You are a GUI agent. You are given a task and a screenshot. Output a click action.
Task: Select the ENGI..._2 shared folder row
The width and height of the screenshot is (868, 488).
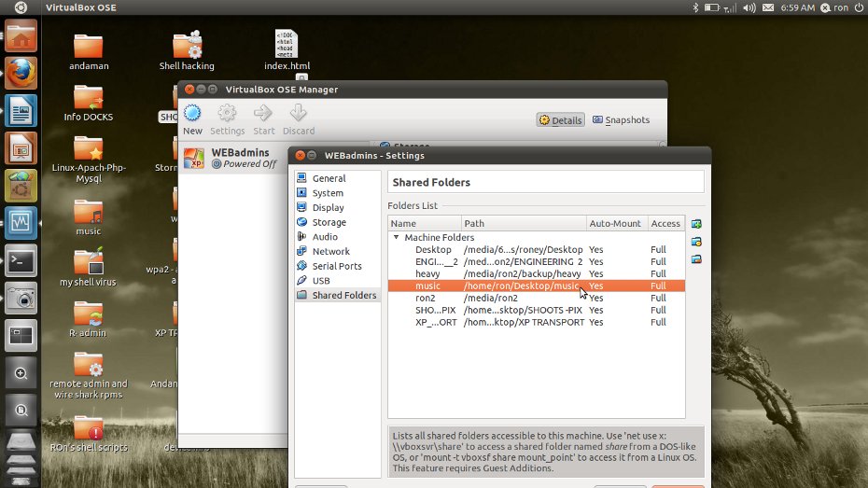(x=536, y=261)
